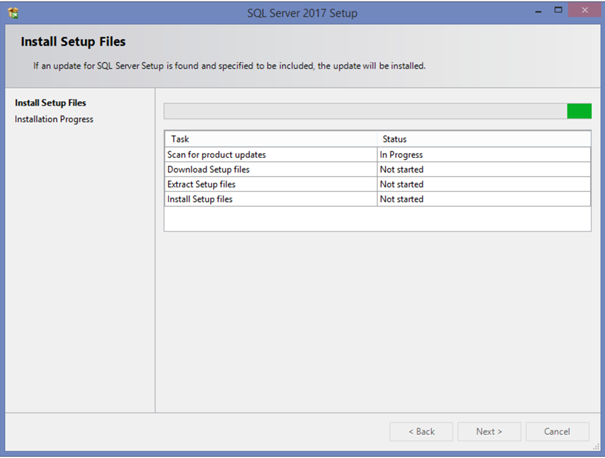Select 'Install Setup files' task row
Image resolution: width=605 pixels, height=458 pixels.
click(x=377, y=199)
